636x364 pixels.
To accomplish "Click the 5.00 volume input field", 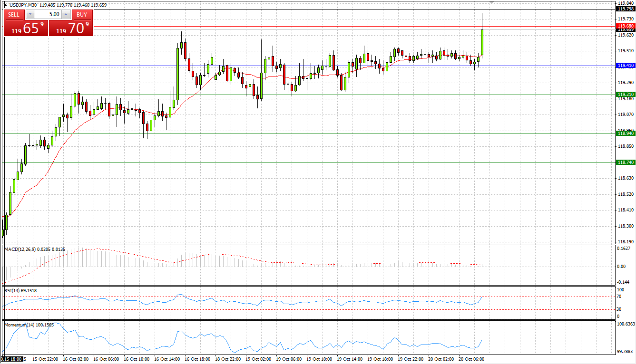I will [48, 14].
